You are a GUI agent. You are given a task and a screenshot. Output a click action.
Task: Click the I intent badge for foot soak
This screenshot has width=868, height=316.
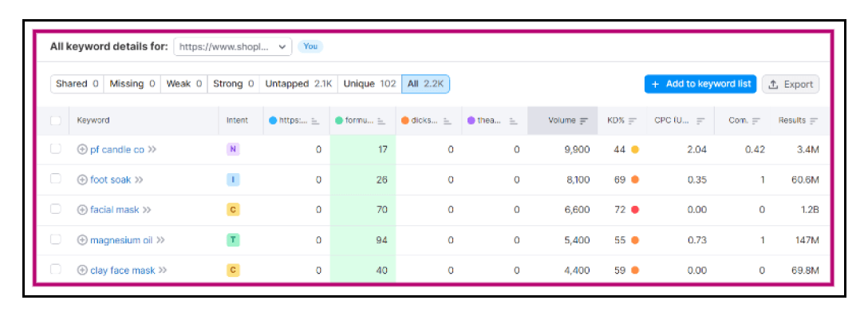(233, 180)
